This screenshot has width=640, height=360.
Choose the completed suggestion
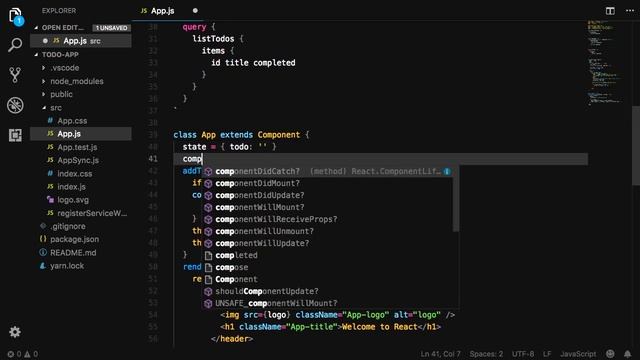(327, 256)
